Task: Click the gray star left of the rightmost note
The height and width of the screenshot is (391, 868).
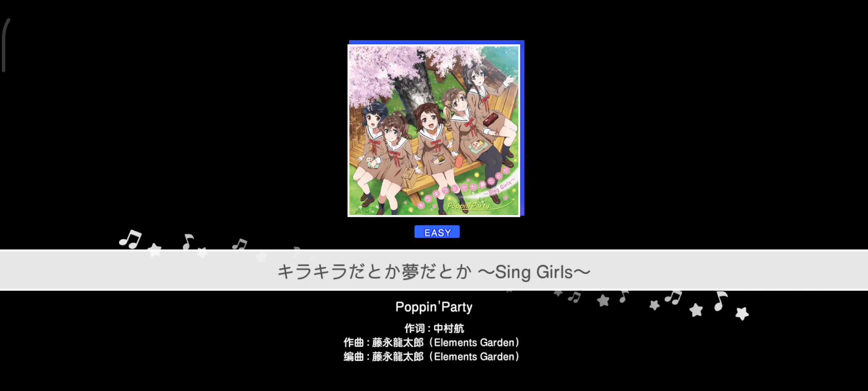Action: coord(696,310)
